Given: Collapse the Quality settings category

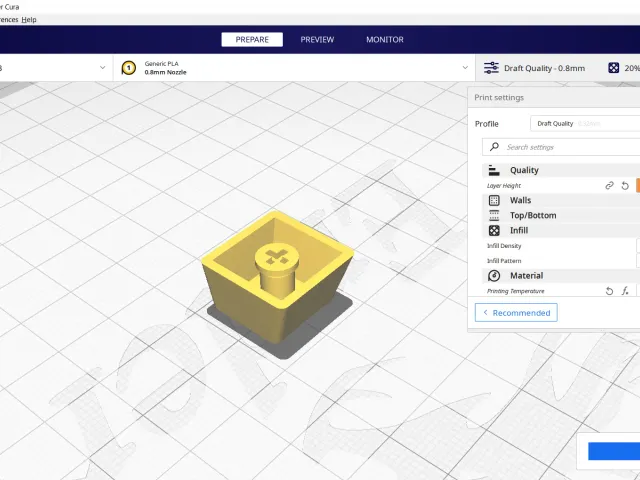Looking at the screenshot, I should (561, 170).
